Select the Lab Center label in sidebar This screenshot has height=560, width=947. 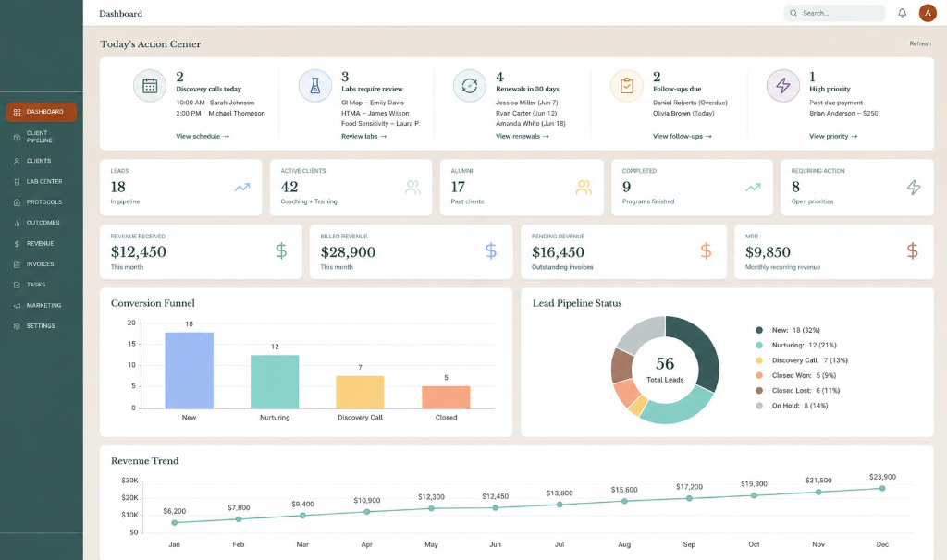[x=44, y=182]
